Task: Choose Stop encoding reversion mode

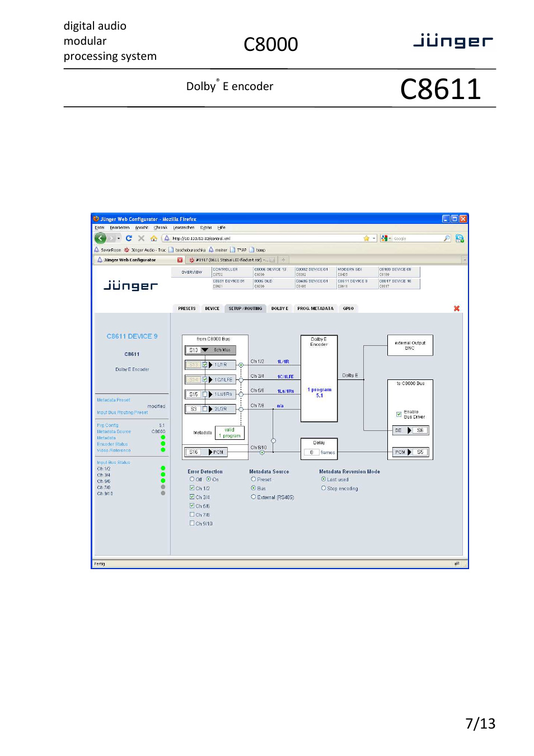Action: pyautogui.click(x=324, y=488)
